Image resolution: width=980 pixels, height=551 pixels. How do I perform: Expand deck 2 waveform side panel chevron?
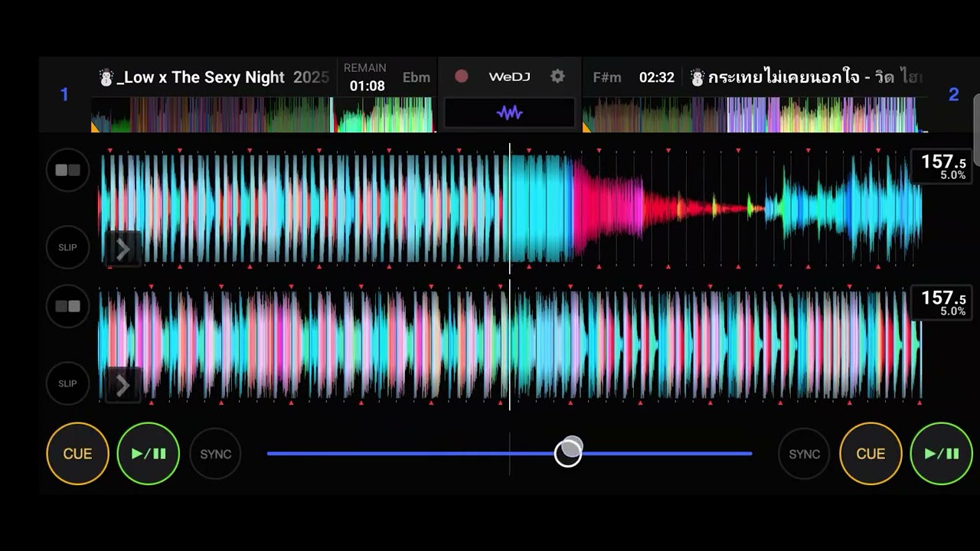coord(122,385)
